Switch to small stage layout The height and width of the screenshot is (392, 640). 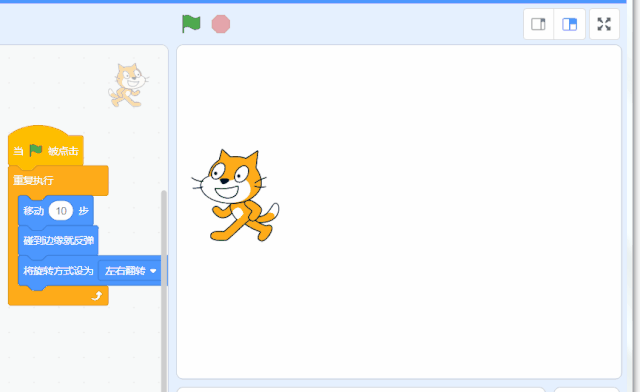(538, 24)
